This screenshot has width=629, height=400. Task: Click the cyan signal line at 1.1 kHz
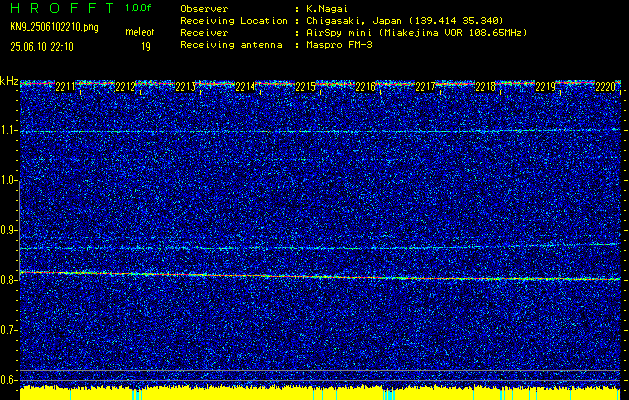[320, 131]
